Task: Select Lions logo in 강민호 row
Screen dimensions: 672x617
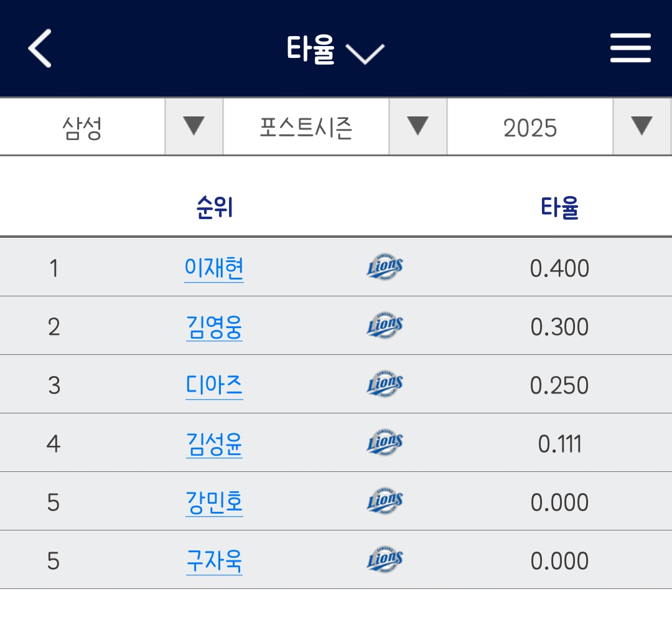Action: (x=385, y=502)
